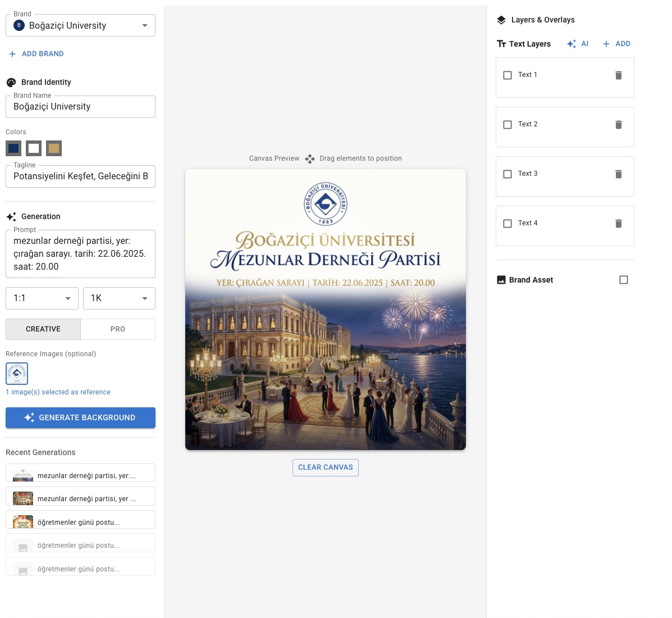Edit the Tagline field
This screenshot has height=618, width=672.
pyautogui.click(x=81, y=176)
